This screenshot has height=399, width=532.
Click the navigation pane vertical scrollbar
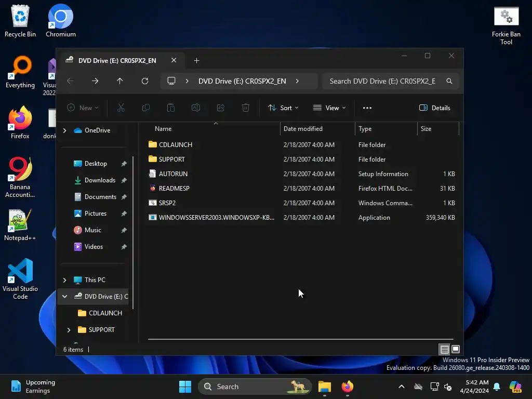click(x=133, y=233)
